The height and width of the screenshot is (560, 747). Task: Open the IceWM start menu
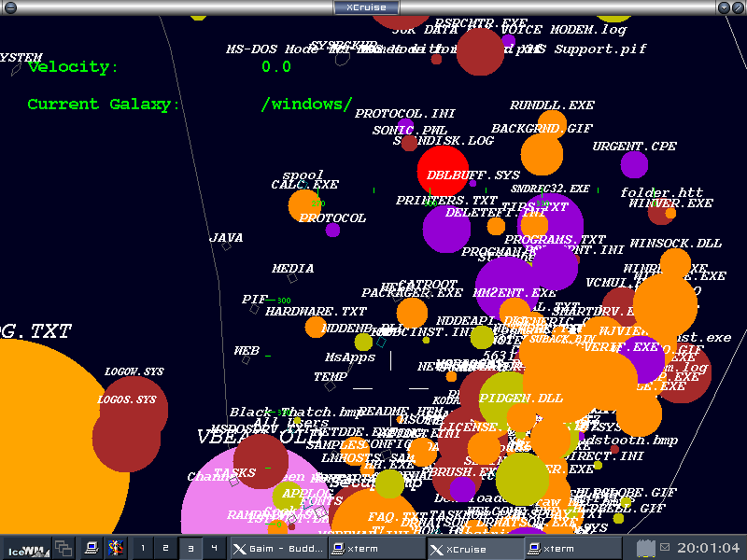tap(25, 548)
